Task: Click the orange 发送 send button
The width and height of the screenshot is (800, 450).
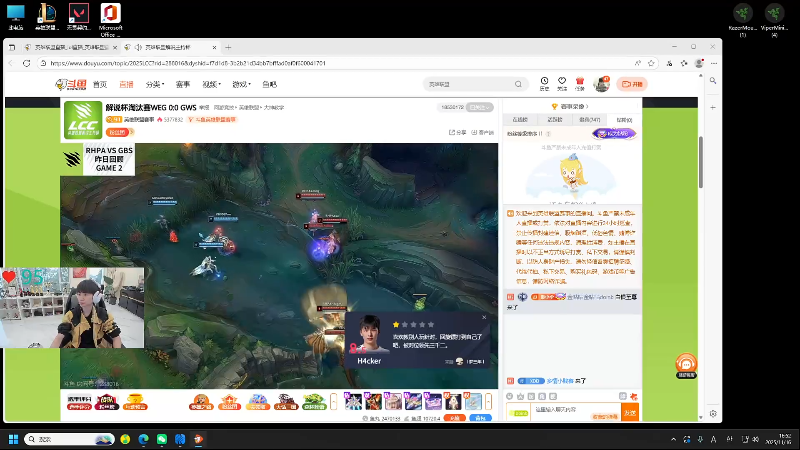Action: [x=630, y=412]
